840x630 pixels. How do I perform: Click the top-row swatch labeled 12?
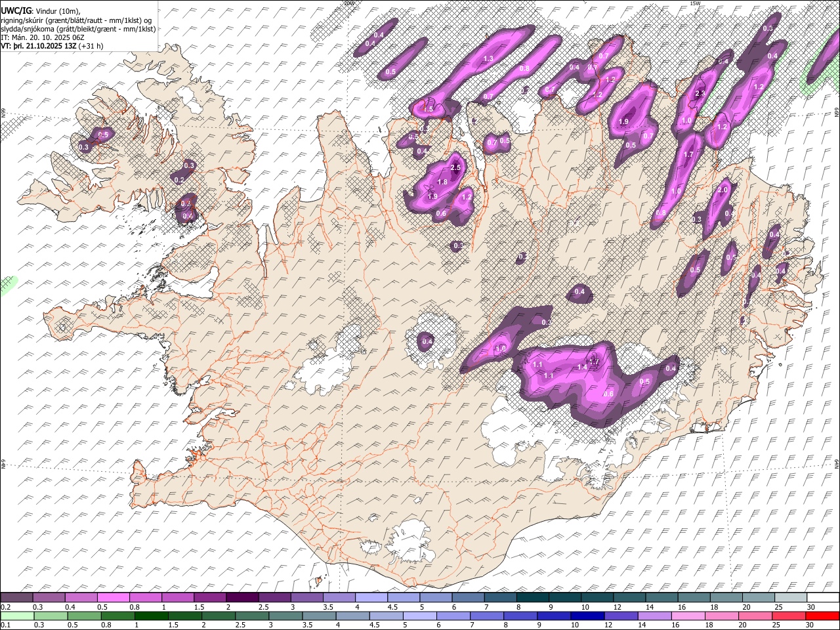click(x=630, y=598)
